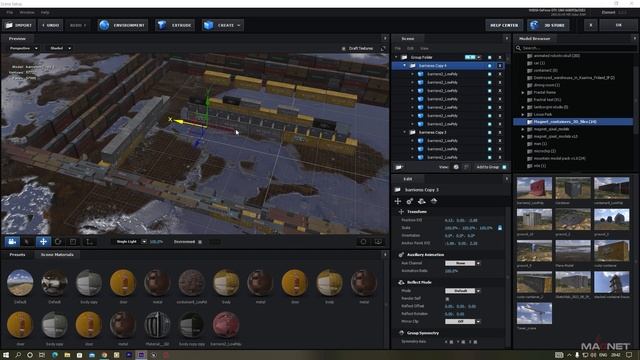The width and height of the screenshot is (640, 360).
Task: Select the Material__30 material sphere
Action: pyautogui.click(x=157, y=325)
